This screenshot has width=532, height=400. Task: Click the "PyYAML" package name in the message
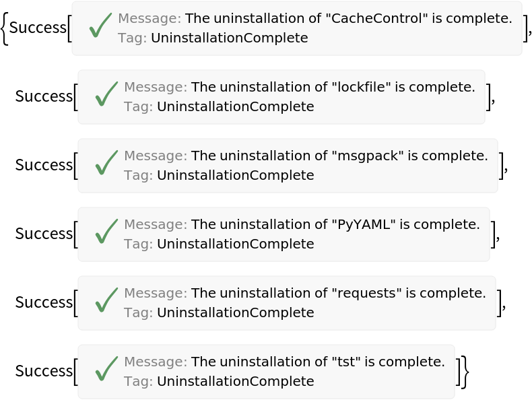click(x=364, y=224)
